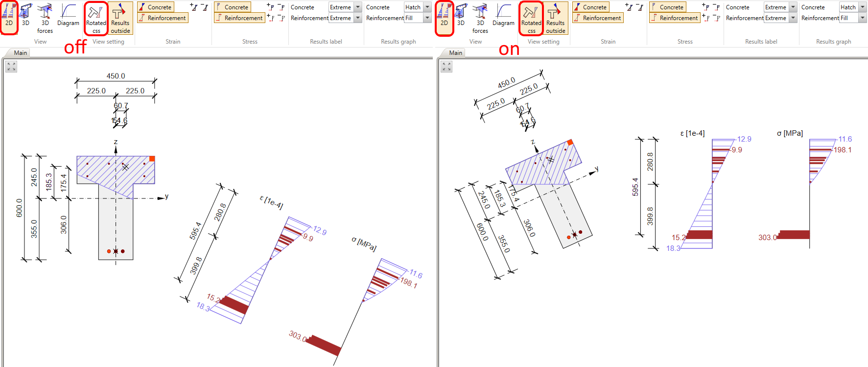Enable Rotated css in left window
Image resolution: width=868 pixels, height=367 pixels.
pos(96,18)
